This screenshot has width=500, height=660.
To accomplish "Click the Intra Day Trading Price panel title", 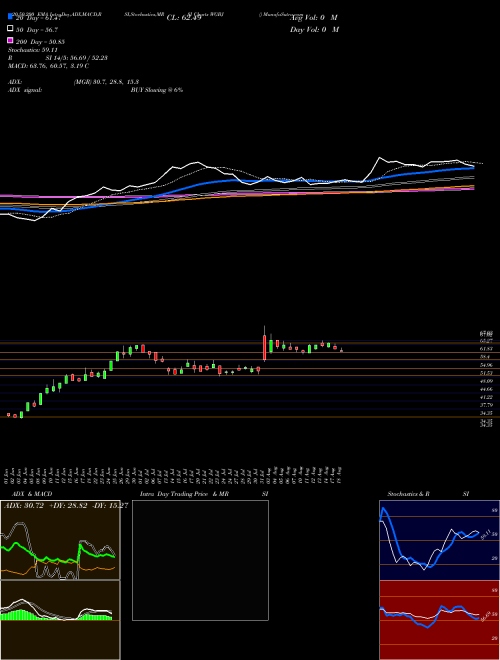I will [x=184, y=494].
